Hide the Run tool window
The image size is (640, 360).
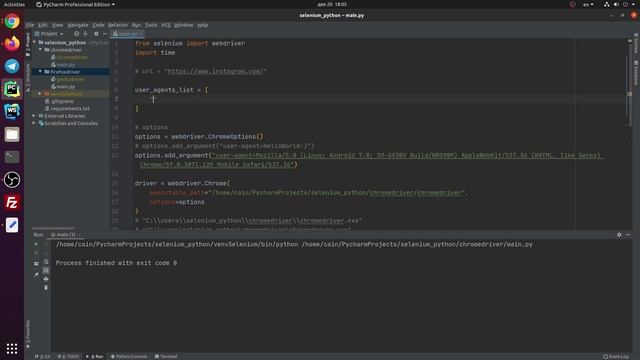[628, 235]
